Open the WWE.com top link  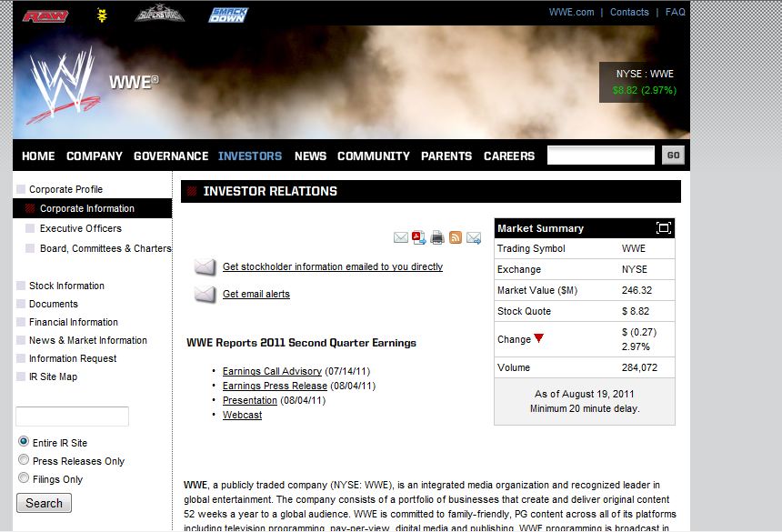click(x=572, y=12)
